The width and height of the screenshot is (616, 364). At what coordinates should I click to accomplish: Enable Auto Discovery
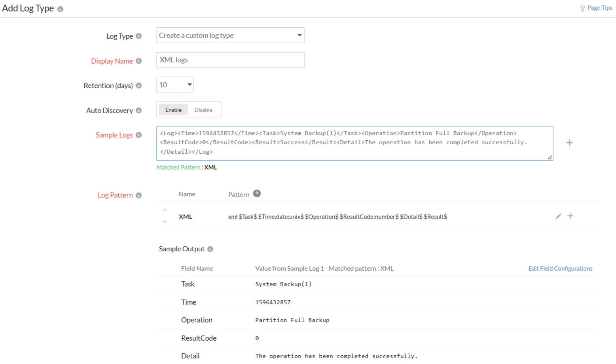tap(173, 110)
